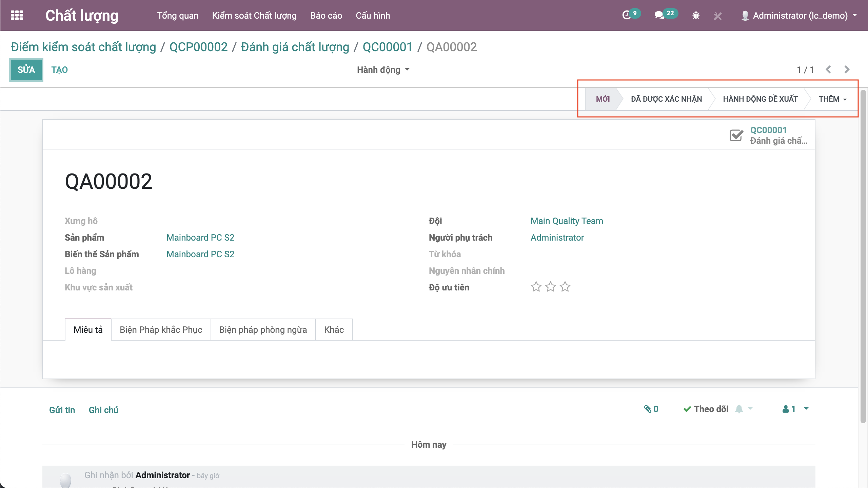
Task: Open QC00001 quality check smart button
Action: point(769,135)
